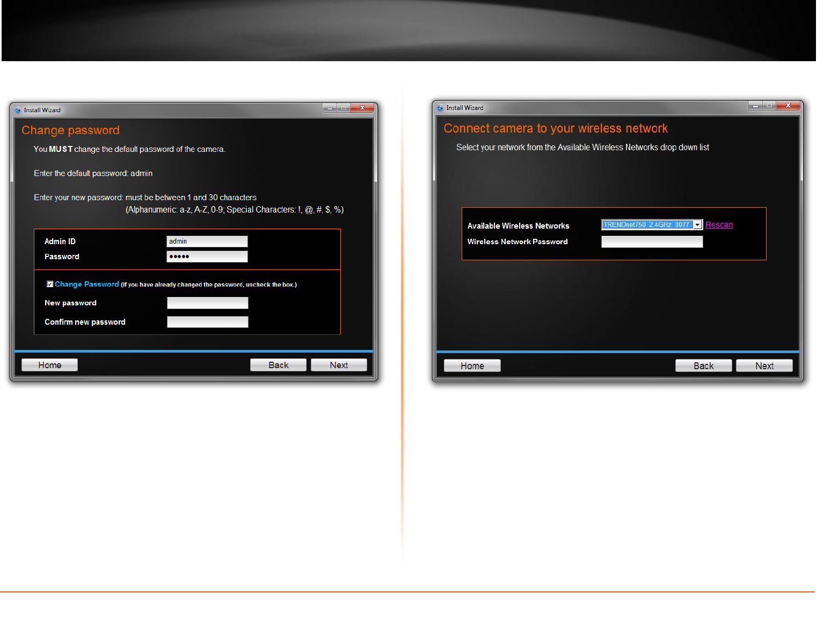
Task: Open the Available Wireless Networks dropdown
Action: tap(697, 225)
